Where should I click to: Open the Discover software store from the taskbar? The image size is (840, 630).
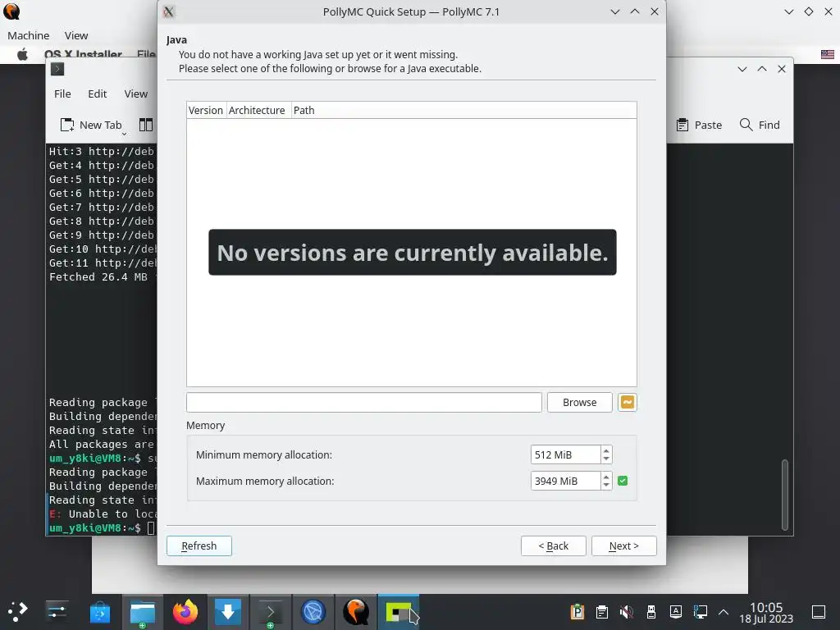pos(99,612)
